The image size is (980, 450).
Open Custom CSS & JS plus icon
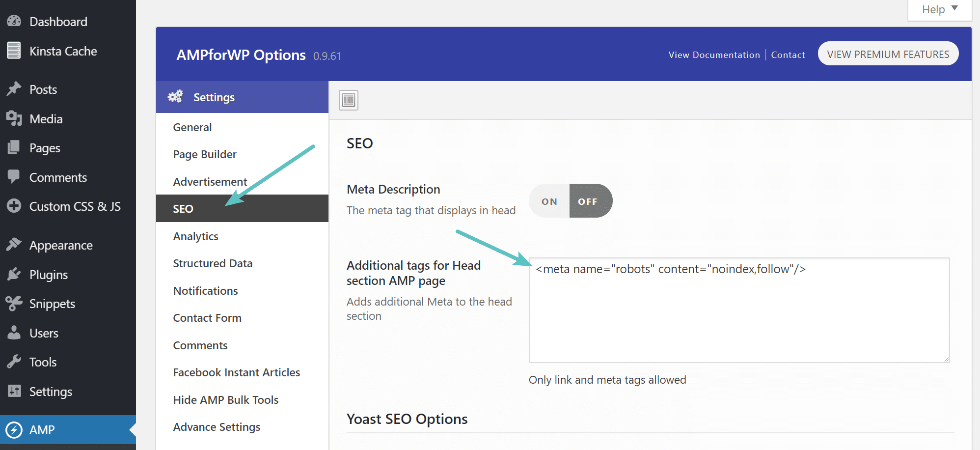coord(14,206)
